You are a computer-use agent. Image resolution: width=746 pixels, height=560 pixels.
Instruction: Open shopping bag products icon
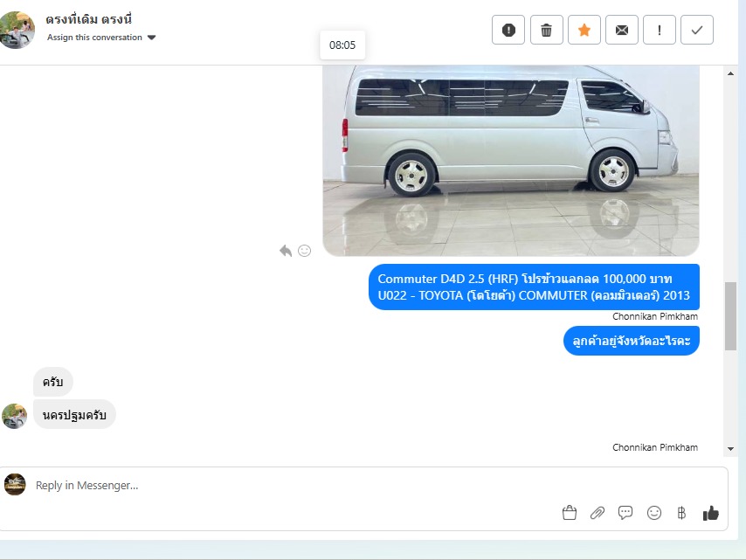pyautogui.click(x=569, y=513)
